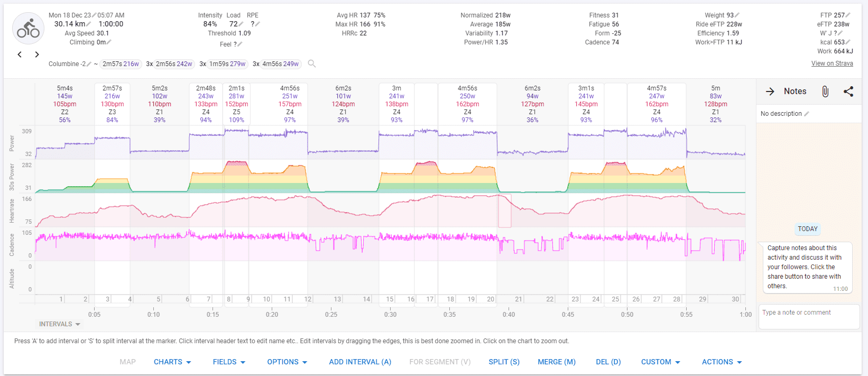Open the View on Strava link
This screenshot has height=376, width=868.
(x=832, y=63)
